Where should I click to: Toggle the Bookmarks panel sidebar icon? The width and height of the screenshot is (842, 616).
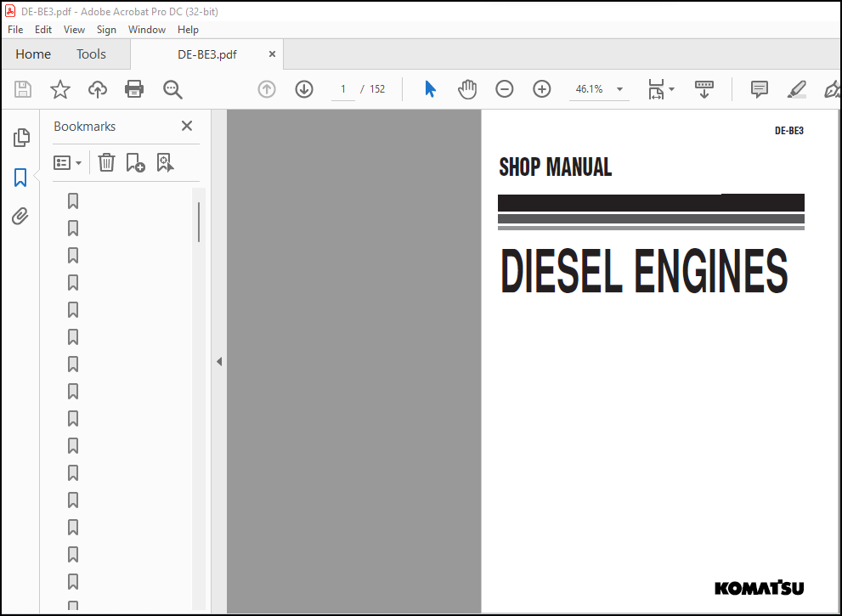20,178
